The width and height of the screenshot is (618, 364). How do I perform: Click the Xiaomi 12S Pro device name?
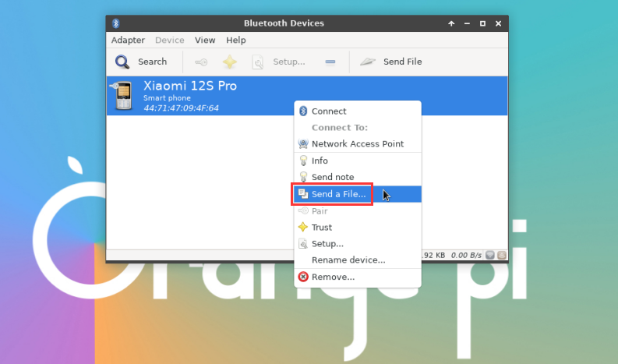pyautogui.click(x=190, y=86)
